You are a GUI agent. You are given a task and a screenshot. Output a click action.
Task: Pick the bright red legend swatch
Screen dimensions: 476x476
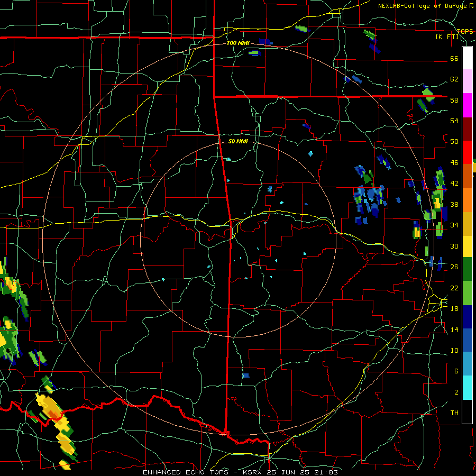click(467, 152)
